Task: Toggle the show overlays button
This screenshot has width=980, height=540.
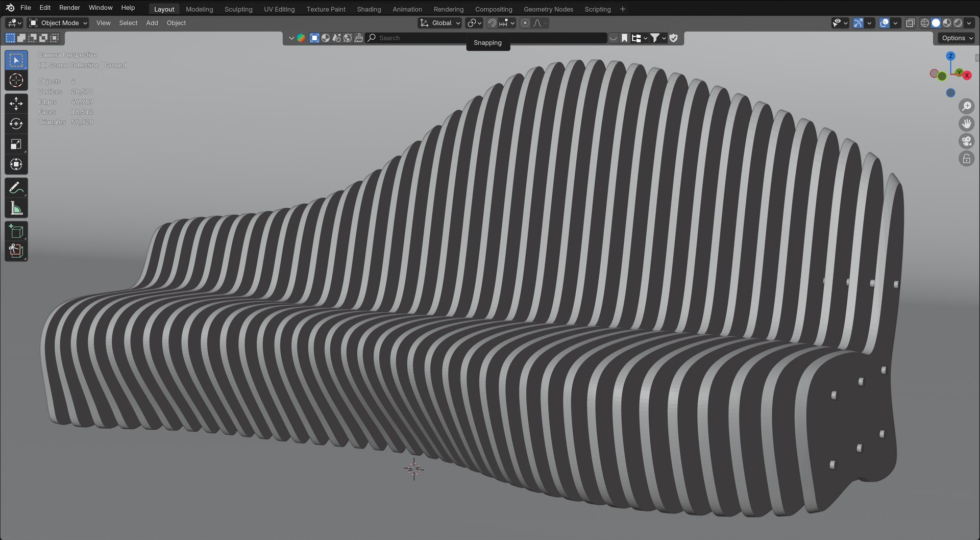Action: (885, 23)
